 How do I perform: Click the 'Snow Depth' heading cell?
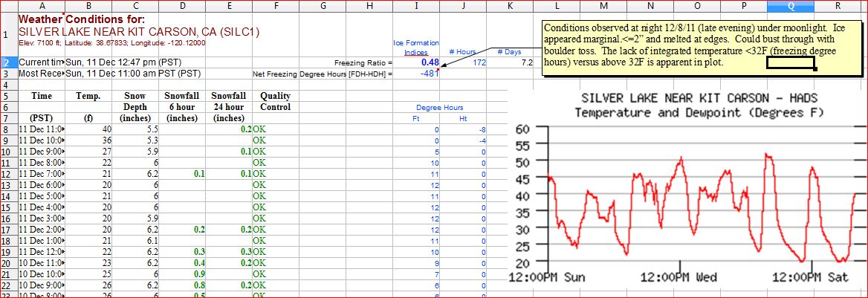(x=135, y=101)
